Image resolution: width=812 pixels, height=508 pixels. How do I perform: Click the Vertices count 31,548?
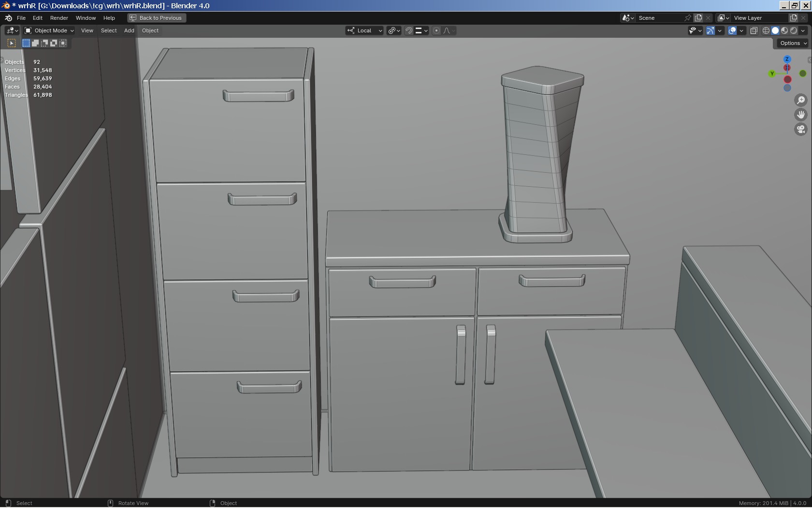pos(43,70)
